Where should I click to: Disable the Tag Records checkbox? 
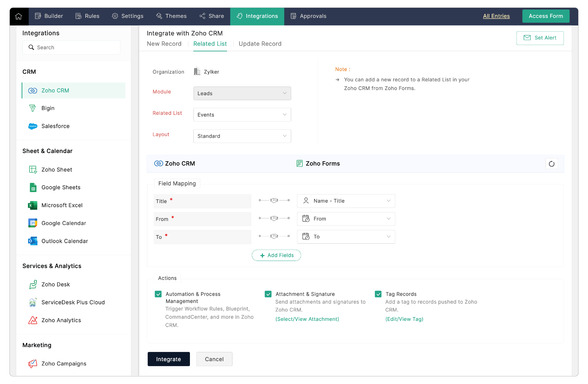(378, 294)
